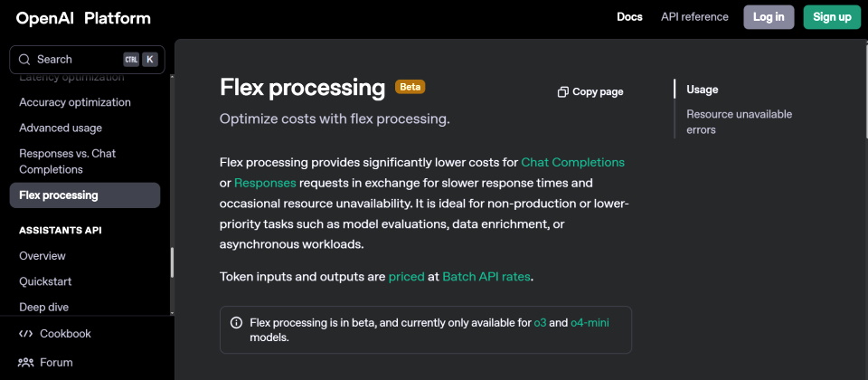The width and height of the screenshot is (868, 380).
Task: Click the Forum people icon
Action: (25, 363)
